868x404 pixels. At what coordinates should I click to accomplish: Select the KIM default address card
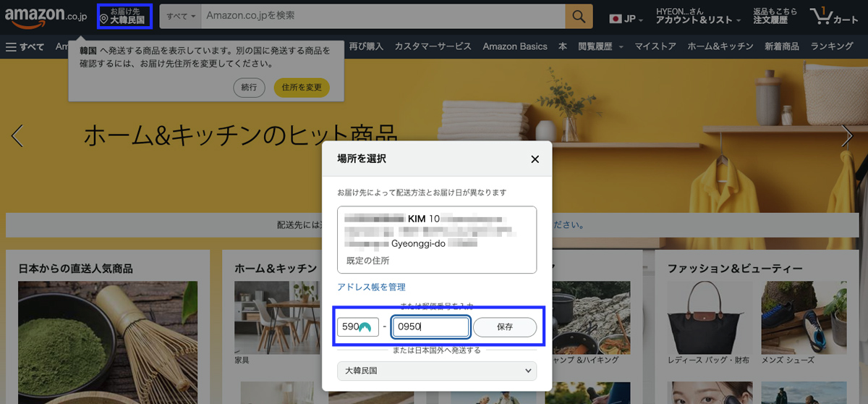(437, 240)
